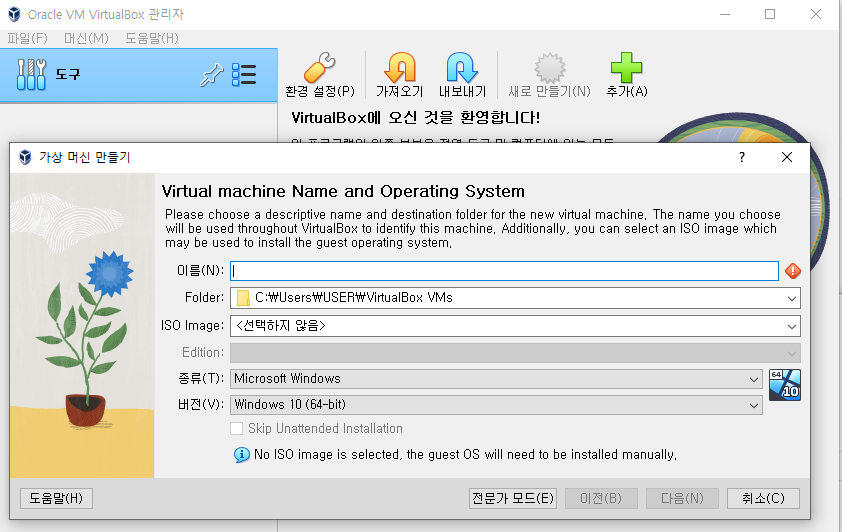The height and width of the screenshot is (532, 842).
Task: Open the disabled Edition dropdown
Action: point(792,353)
